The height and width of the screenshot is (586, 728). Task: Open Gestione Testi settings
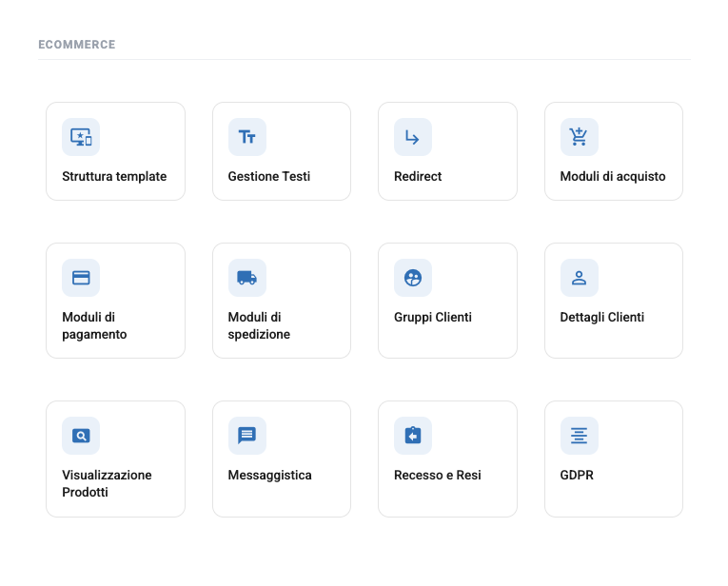pos(268,176)
